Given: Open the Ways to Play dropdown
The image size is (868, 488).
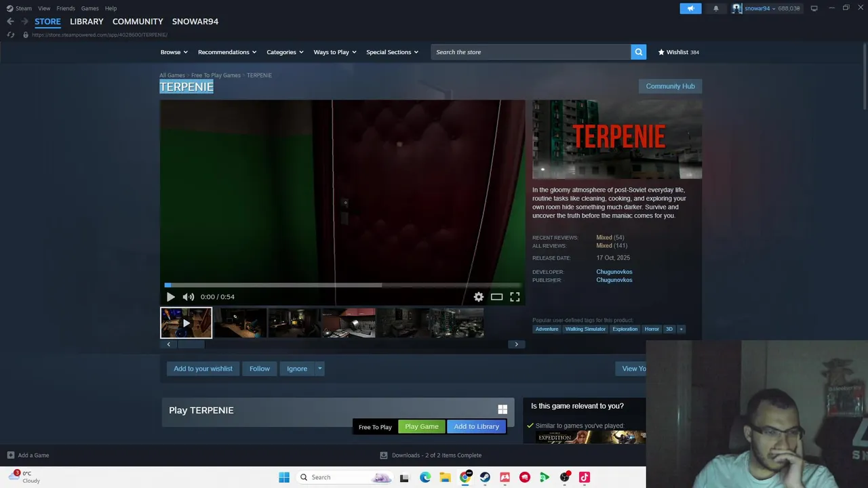Looking at the screenshot, I should [x=335, y=52].
